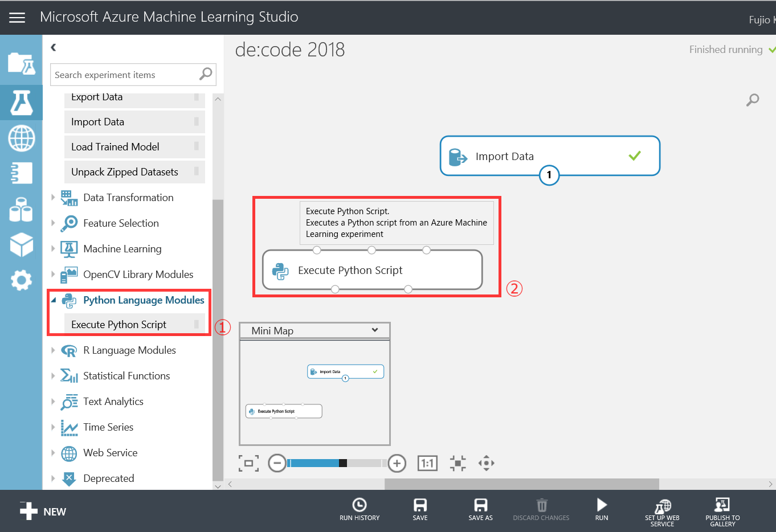Screen dimensions: 776x532
Task: Select Unpack Zipped Datasets module
Action: [x=134, y=172]
